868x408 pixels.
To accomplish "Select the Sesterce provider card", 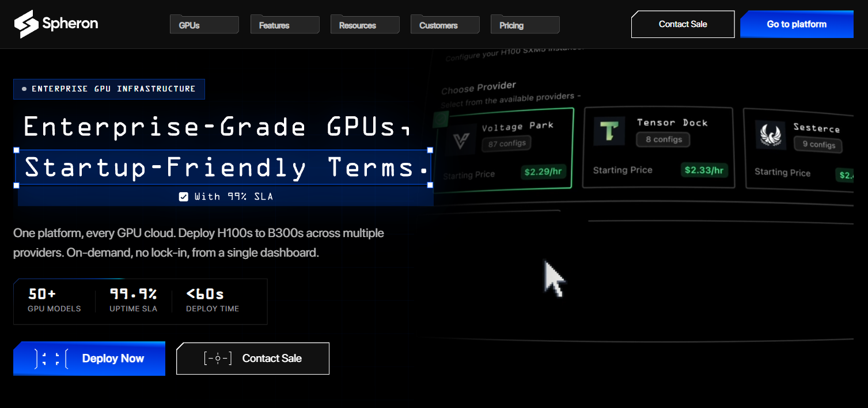I will [x=798, y=149].
